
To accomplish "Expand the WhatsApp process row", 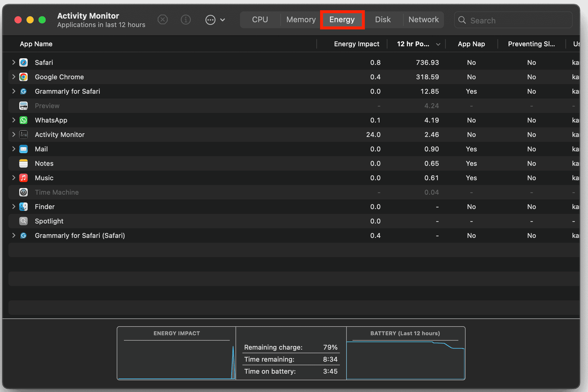I will point(14,120).
